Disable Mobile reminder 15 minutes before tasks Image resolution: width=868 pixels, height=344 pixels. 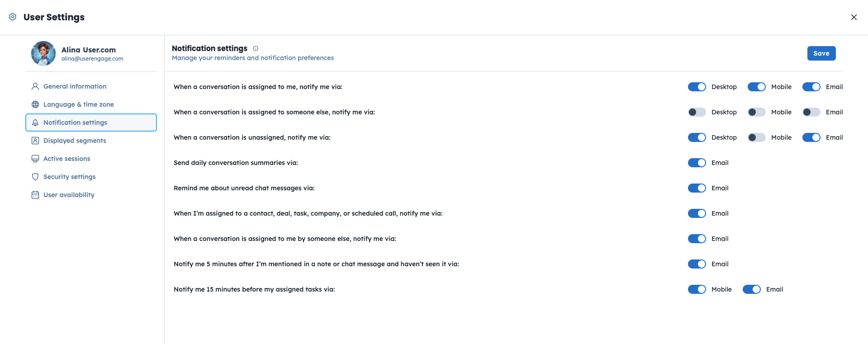(697, 289)
